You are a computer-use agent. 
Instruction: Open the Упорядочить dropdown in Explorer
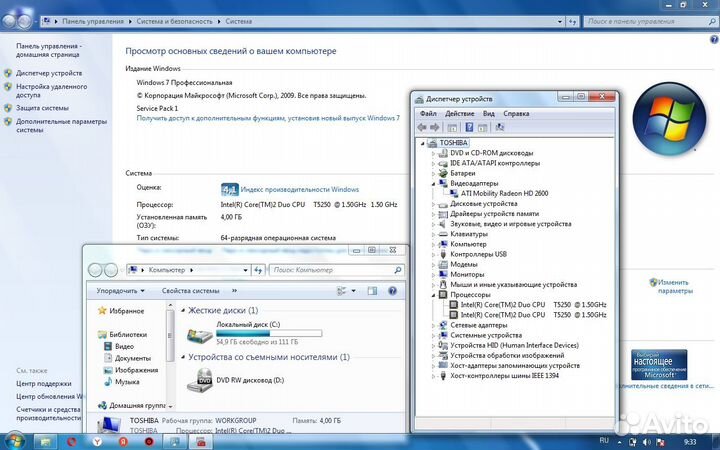(120, 291)
